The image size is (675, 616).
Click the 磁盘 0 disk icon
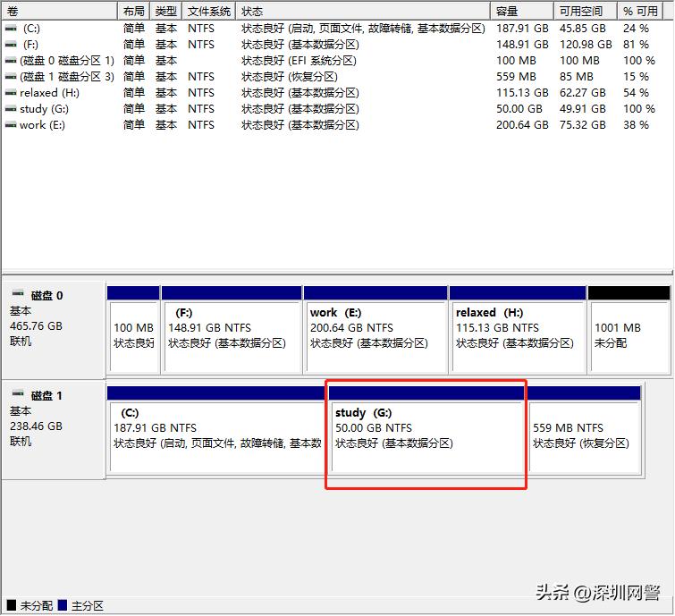tap(18, 294)
